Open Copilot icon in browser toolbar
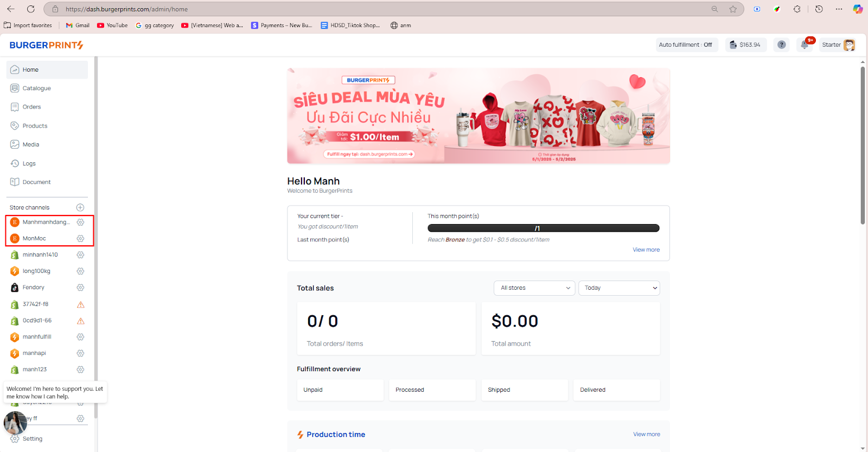Viewport: 868px width, 452px height. tap(858, 9)
